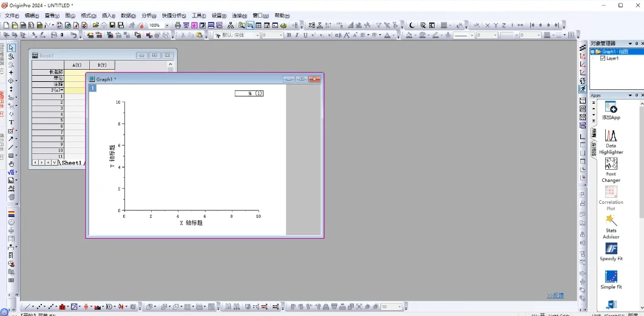The image size is (644, 316).
Task: Launch the Speedy Fit app
Action: tap(611, 252)
